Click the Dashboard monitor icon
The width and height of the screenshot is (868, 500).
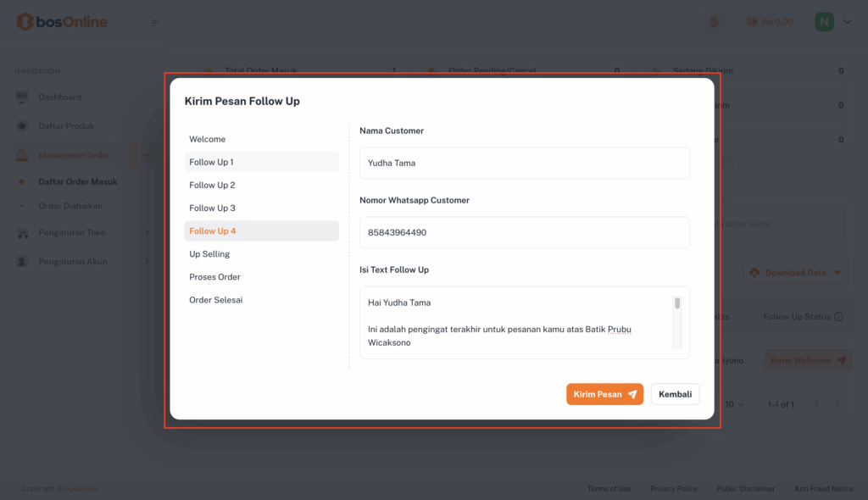(22, 97)
